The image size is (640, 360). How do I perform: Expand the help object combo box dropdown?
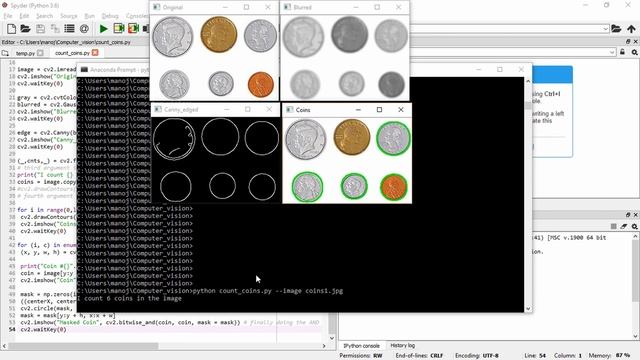612,52
